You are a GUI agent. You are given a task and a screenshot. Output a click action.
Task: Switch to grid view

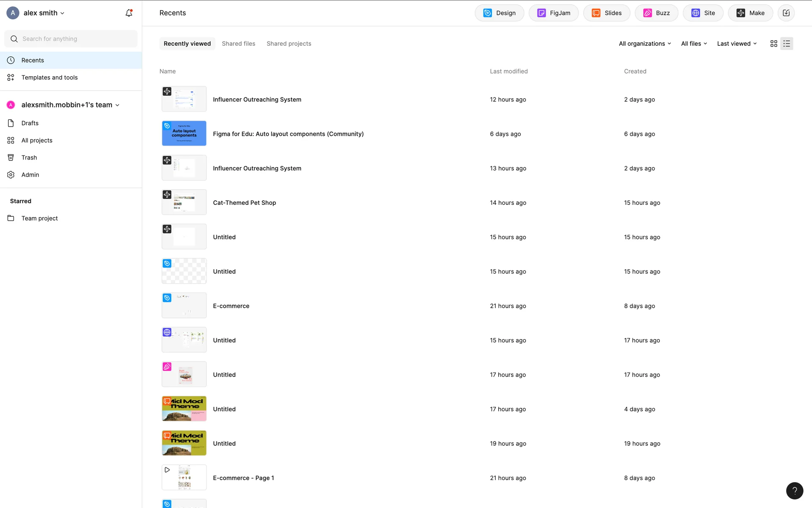click(774, 44)
